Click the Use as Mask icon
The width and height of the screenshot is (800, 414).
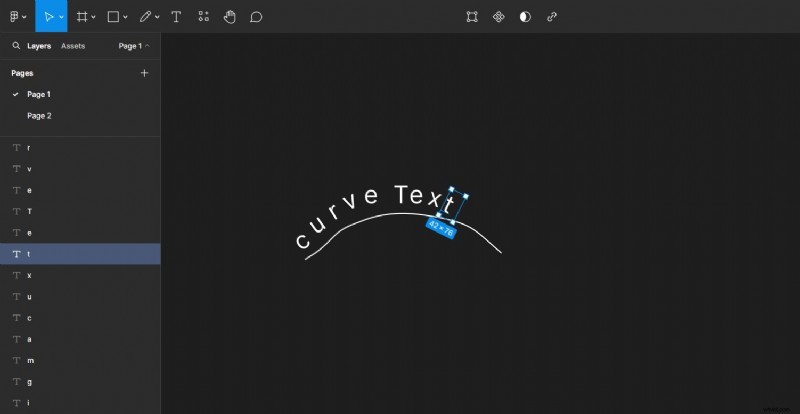point(525,17)
